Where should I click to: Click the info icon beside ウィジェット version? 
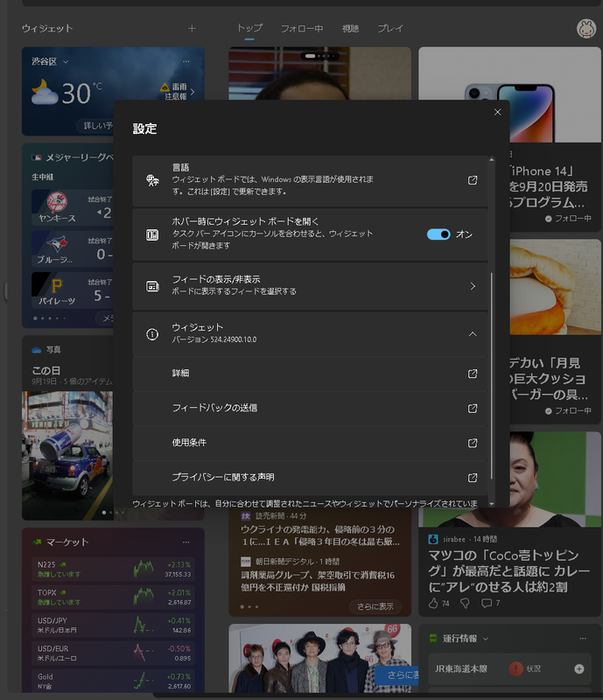[x=152, y=334]
